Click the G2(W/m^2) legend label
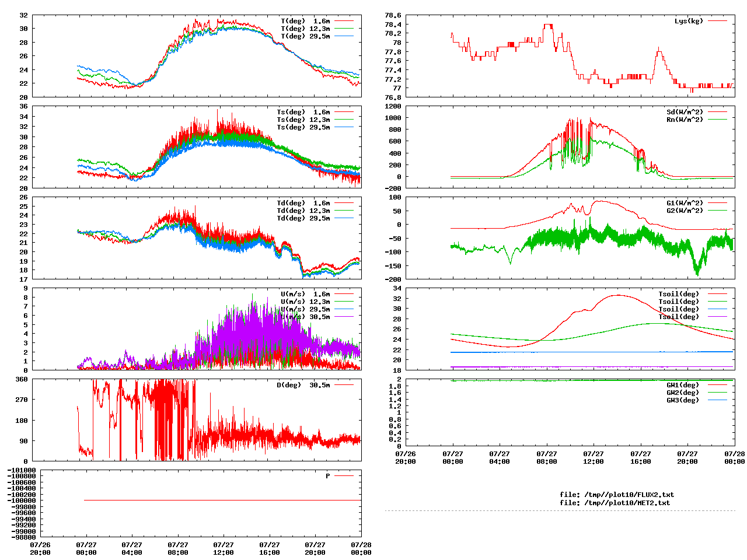This screenshot has width=747, height=560. (x=685, y=211)
